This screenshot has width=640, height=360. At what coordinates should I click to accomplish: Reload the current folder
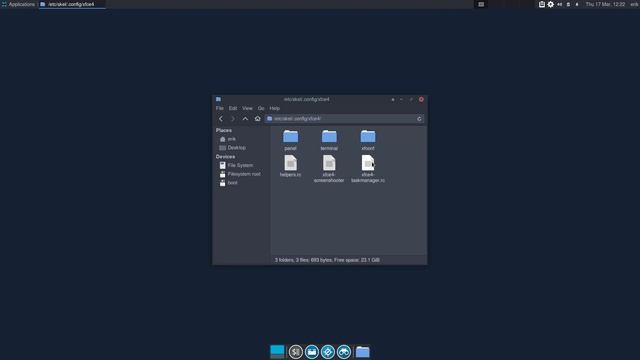[x=419, y=119]
